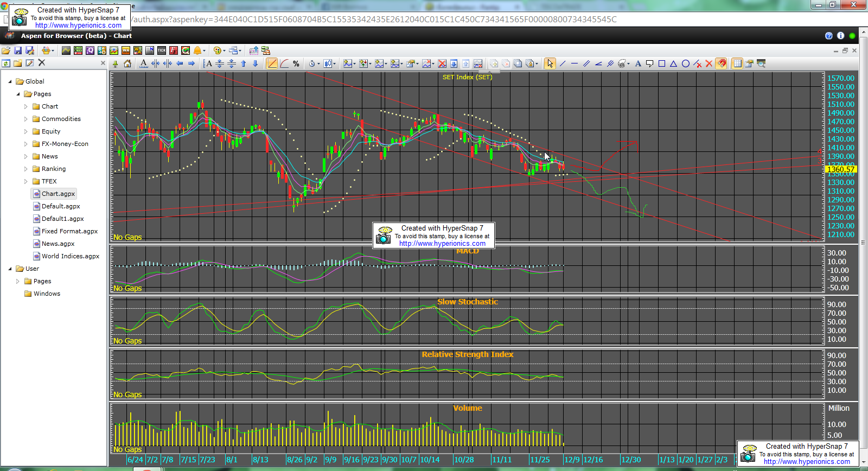Click the red X delete drawings icon
The height and width of the screenshot is (471, 868).
[x=709, y=64]
